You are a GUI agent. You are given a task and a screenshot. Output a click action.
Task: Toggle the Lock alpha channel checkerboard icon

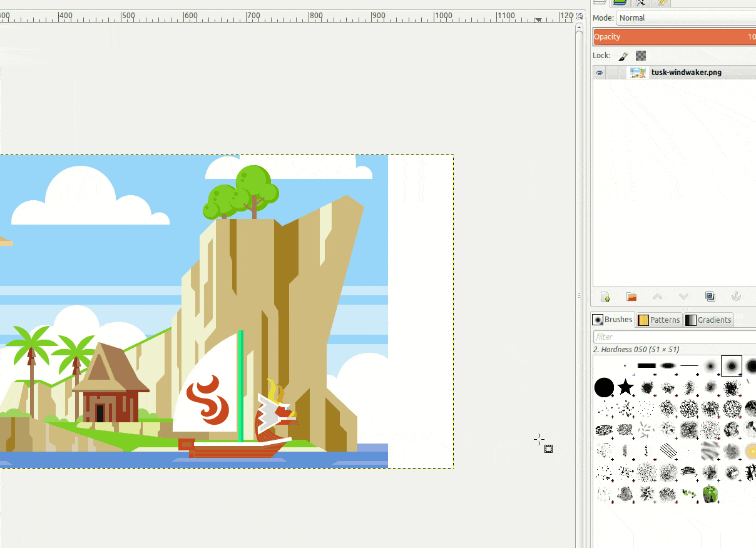(641, 56)
